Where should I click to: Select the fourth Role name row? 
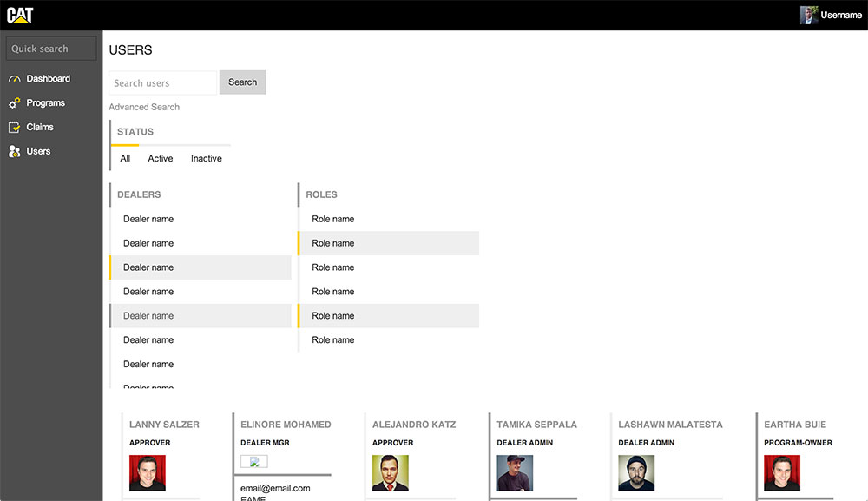coord(389,292)
